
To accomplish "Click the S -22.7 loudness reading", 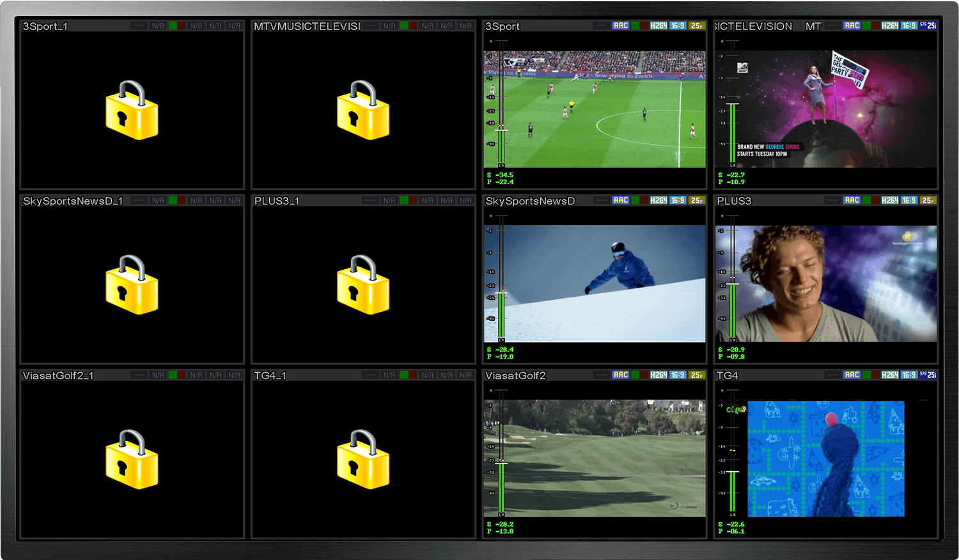I will pyautogui.click(x=731, y=175).
